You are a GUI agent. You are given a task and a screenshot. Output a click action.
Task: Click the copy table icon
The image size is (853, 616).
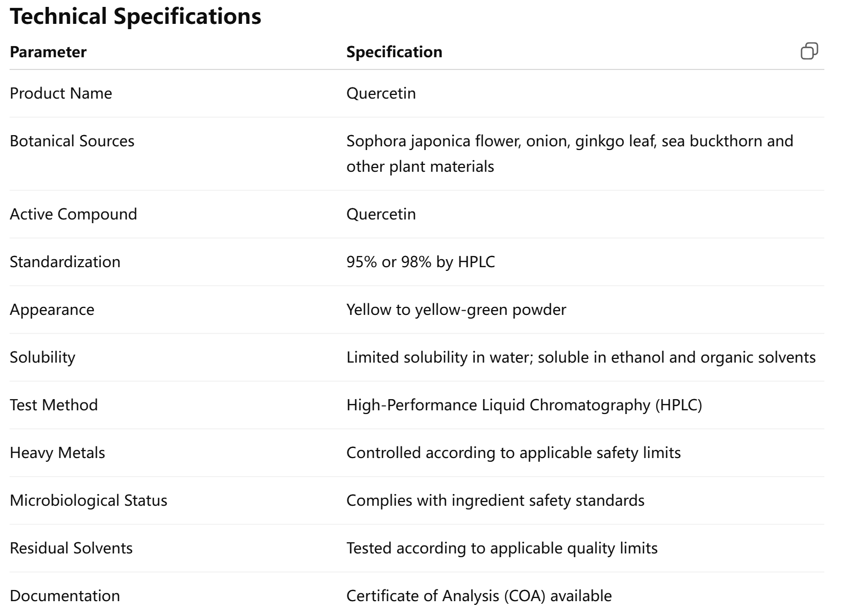click(x=809, y=51)
